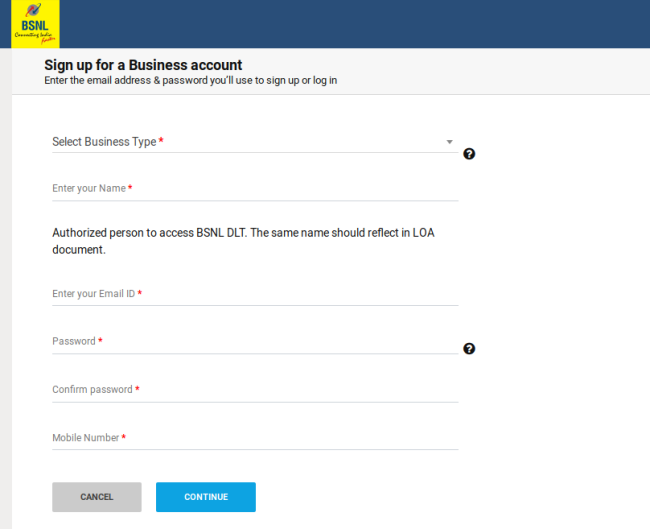Click the email and password instruction subtitle
The width and height of the screenshot is (650, 529).
190,80
